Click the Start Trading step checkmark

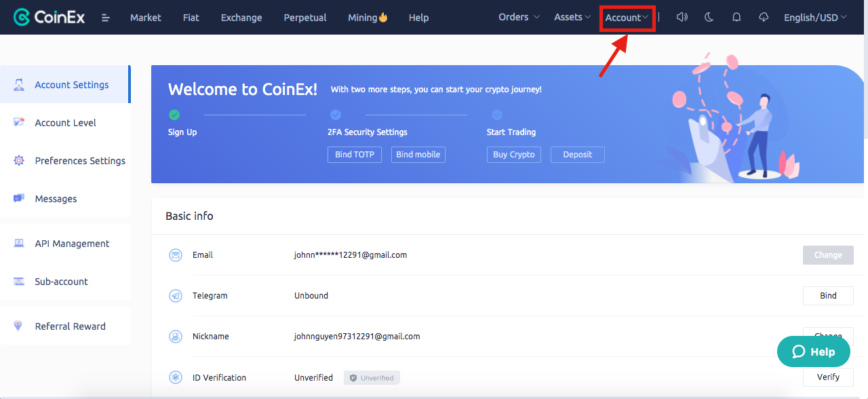click(x=497, y=115)
